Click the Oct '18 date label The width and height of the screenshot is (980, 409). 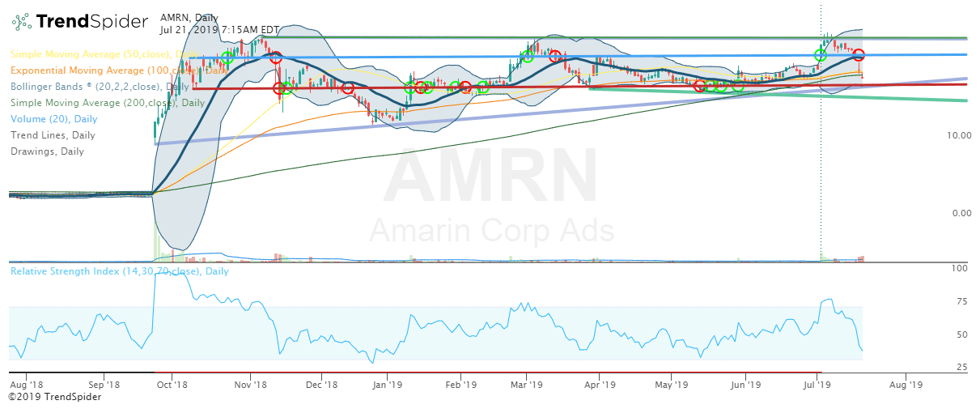171,386
